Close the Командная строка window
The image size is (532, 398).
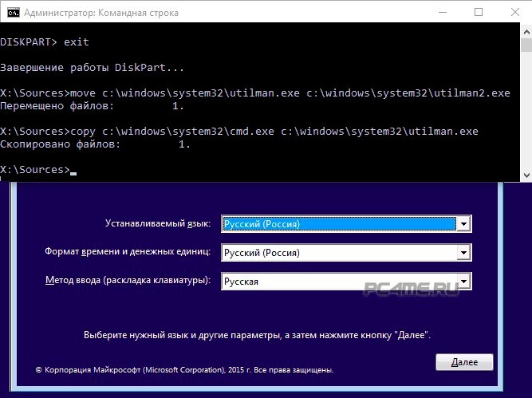[514, 12]
